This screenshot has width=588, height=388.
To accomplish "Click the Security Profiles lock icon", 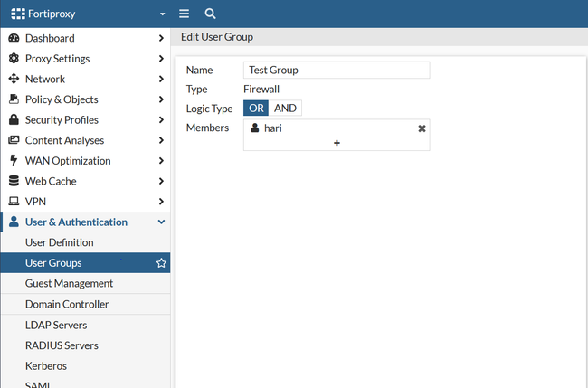I will (14, 120).
